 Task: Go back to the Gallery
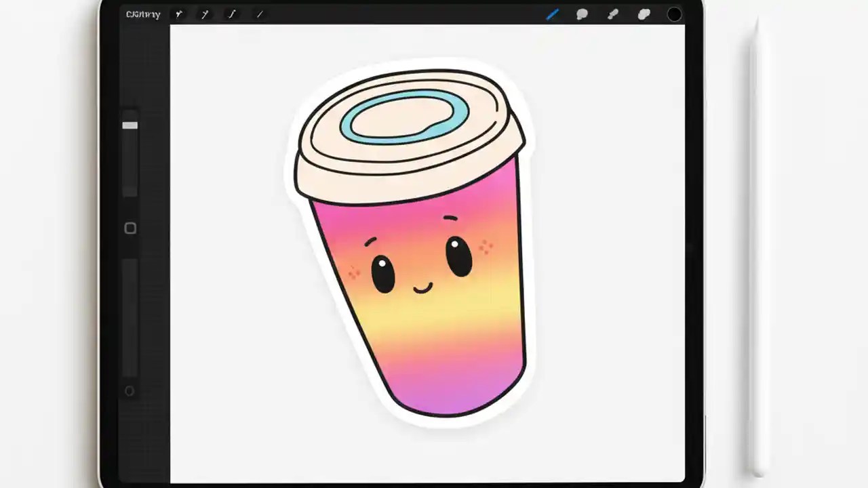[142, 14]
